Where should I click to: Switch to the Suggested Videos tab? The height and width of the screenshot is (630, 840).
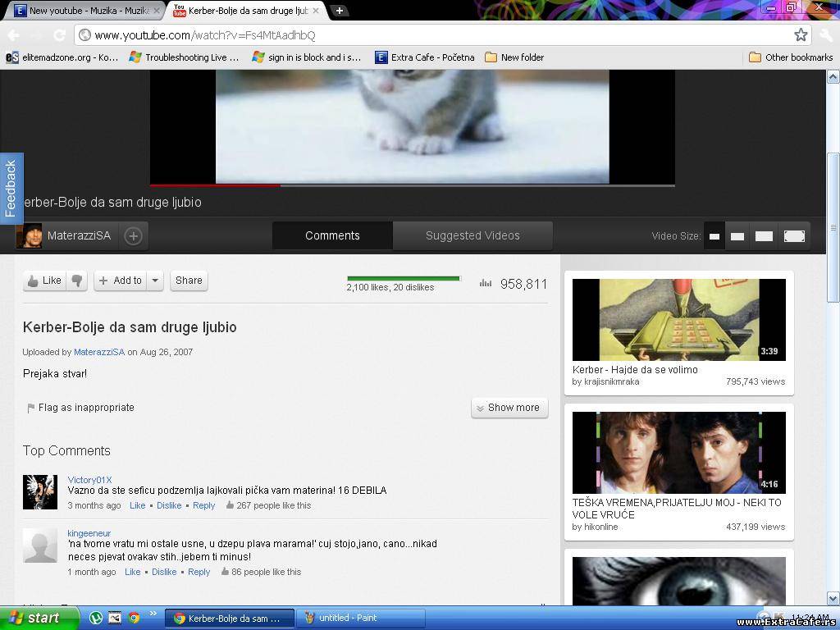coord(472,235)
